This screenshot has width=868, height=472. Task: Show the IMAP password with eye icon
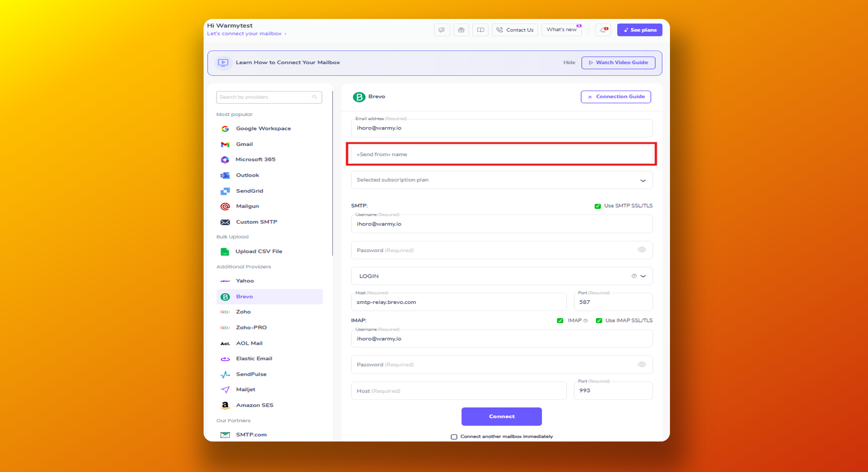pos(642,364)
